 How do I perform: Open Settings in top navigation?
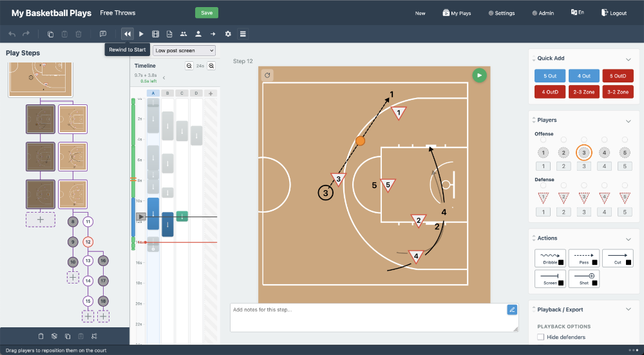pos(502,13)
